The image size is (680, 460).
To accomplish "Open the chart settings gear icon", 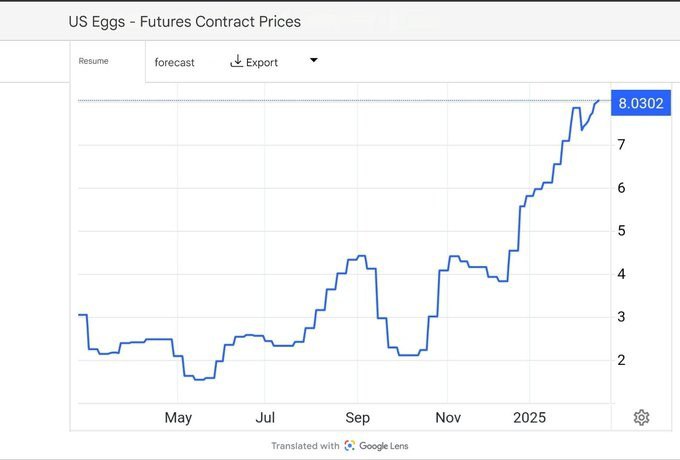I will pos(642,417).
